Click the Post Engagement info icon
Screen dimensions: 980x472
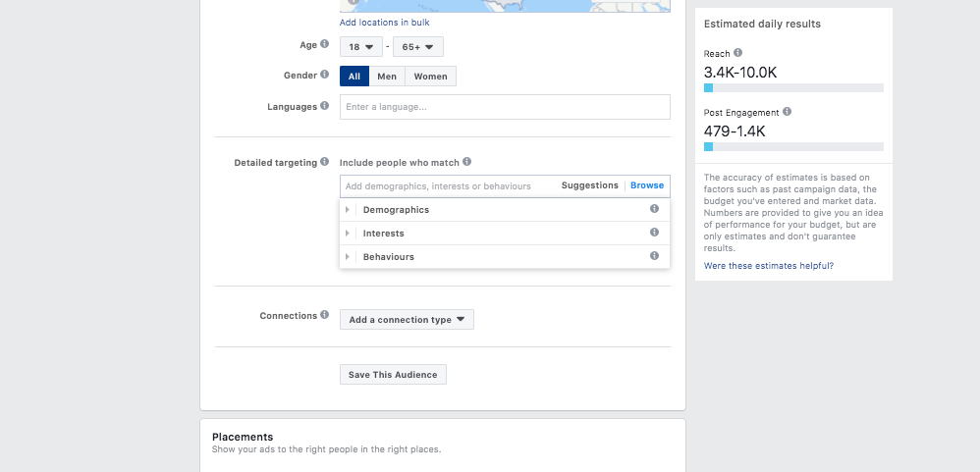787,112
